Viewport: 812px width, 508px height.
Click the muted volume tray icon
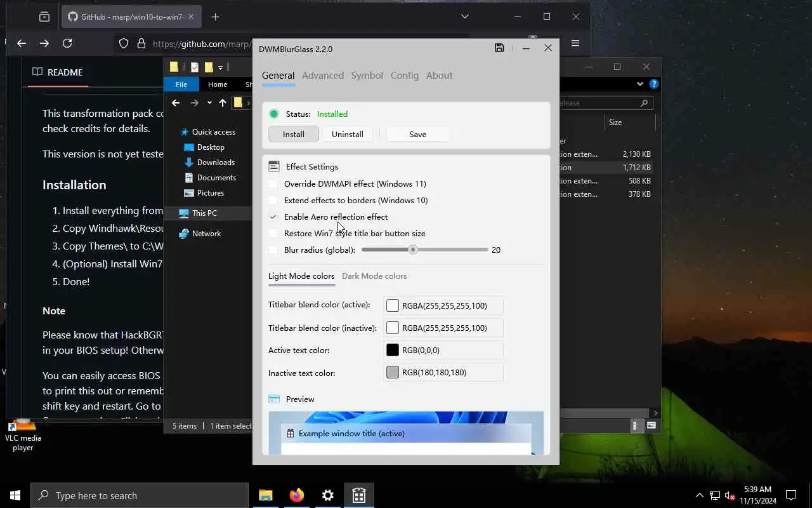tap(730, 495)
